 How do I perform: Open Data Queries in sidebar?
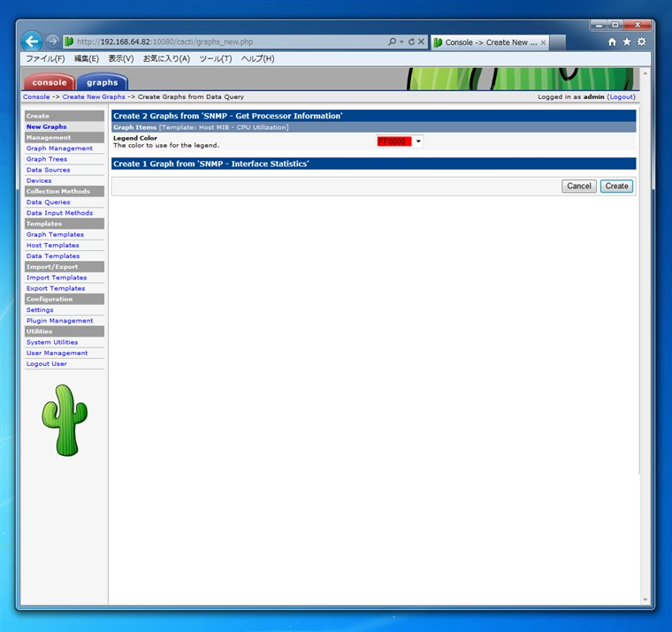[x=48, y=202]
